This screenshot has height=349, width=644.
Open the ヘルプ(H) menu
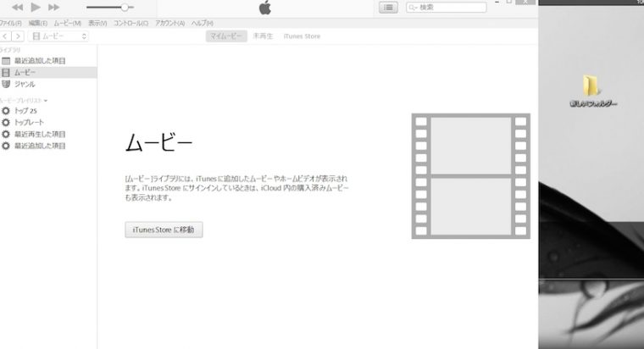coord(202,24)
